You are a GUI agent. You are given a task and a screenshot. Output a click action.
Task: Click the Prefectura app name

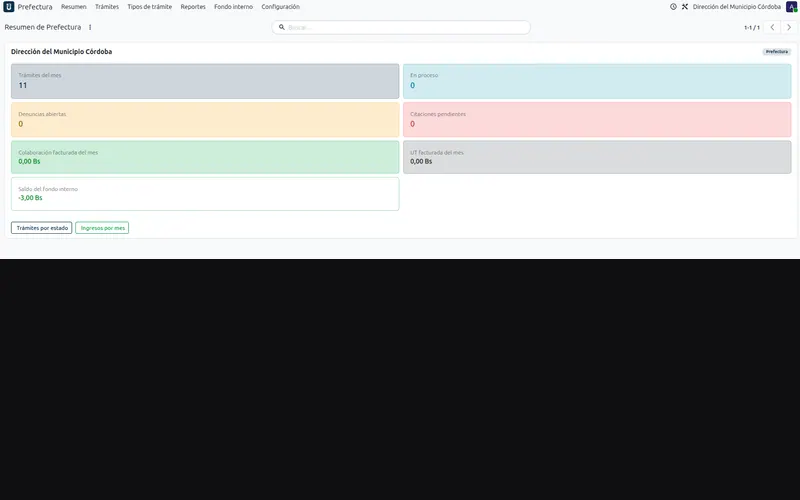(35, 7)
